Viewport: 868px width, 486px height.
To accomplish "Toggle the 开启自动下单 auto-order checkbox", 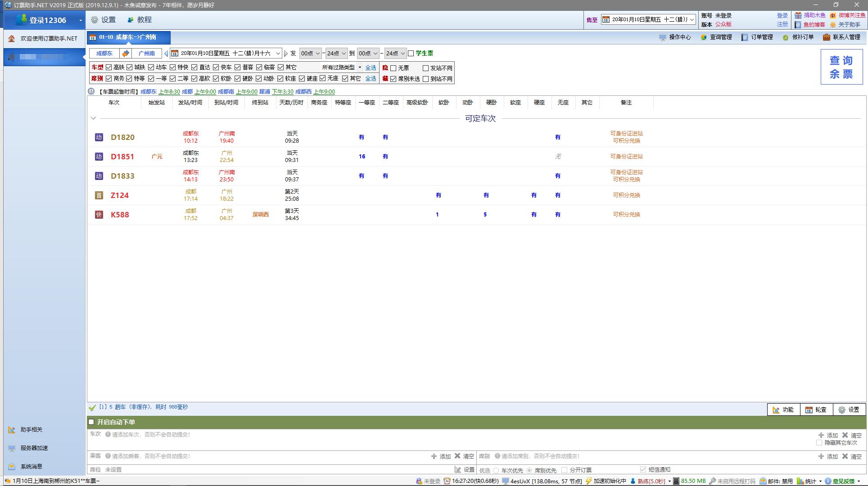I will click(x=91, y=422).
